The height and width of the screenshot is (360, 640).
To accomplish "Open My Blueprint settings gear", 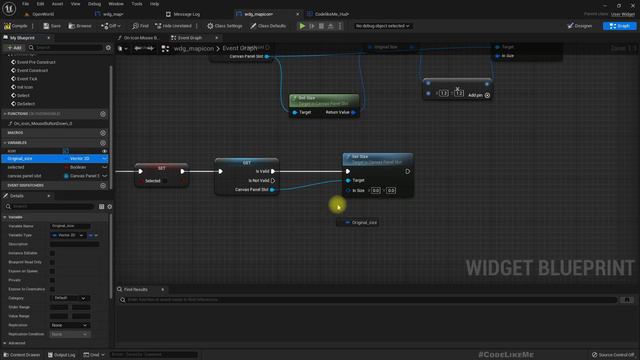I will [108, 47].
